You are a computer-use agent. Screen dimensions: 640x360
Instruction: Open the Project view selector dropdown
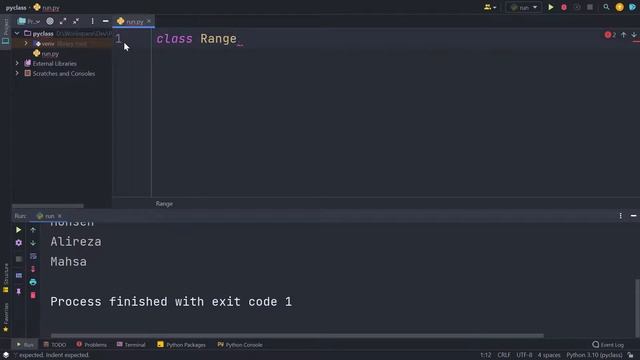(x=29, y=21)
